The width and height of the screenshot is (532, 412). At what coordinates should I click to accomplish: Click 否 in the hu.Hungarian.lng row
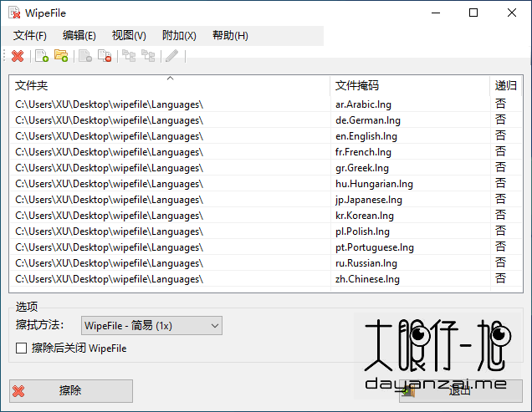point(500,184)
